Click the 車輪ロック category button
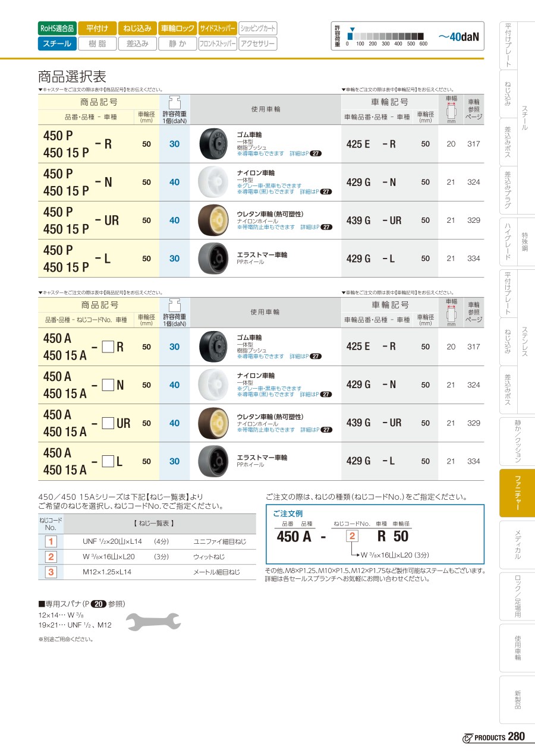The image size is (535, 756). point(177,28)
